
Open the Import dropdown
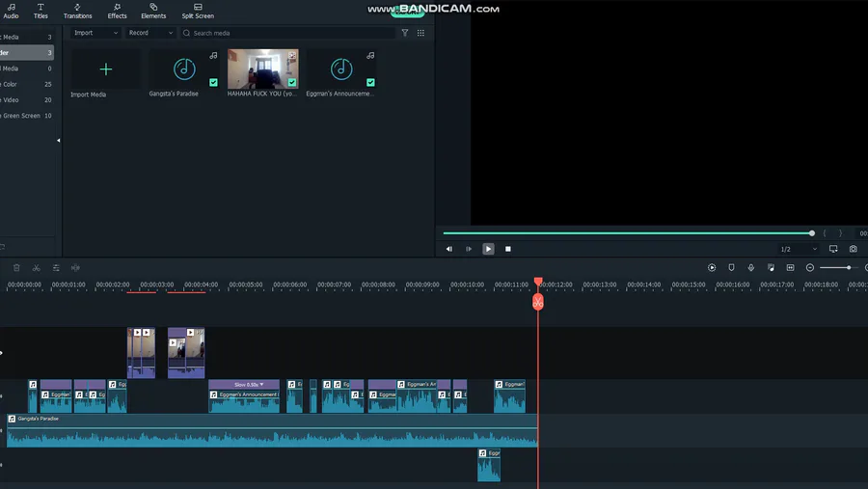click(95, 33)
